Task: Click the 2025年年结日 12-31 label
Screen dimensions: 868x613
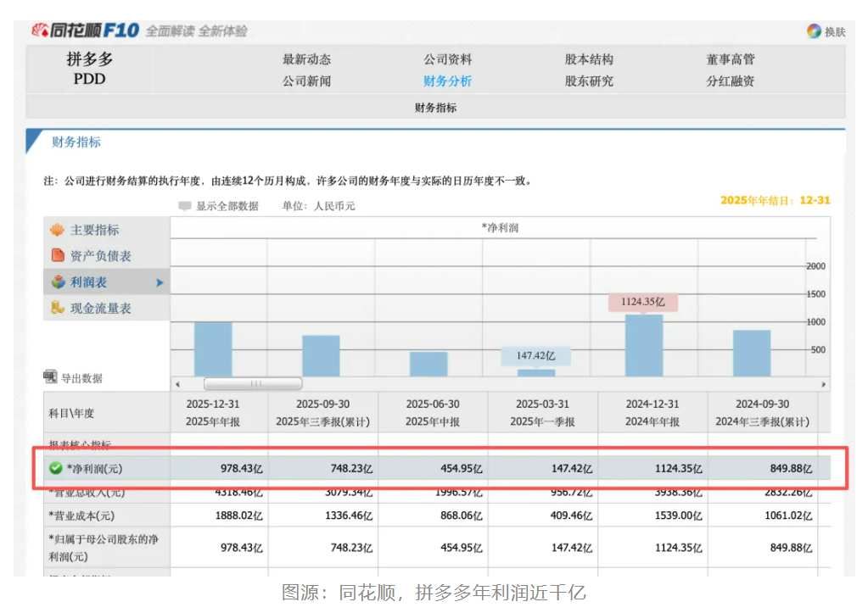Action: pos(775,200)
